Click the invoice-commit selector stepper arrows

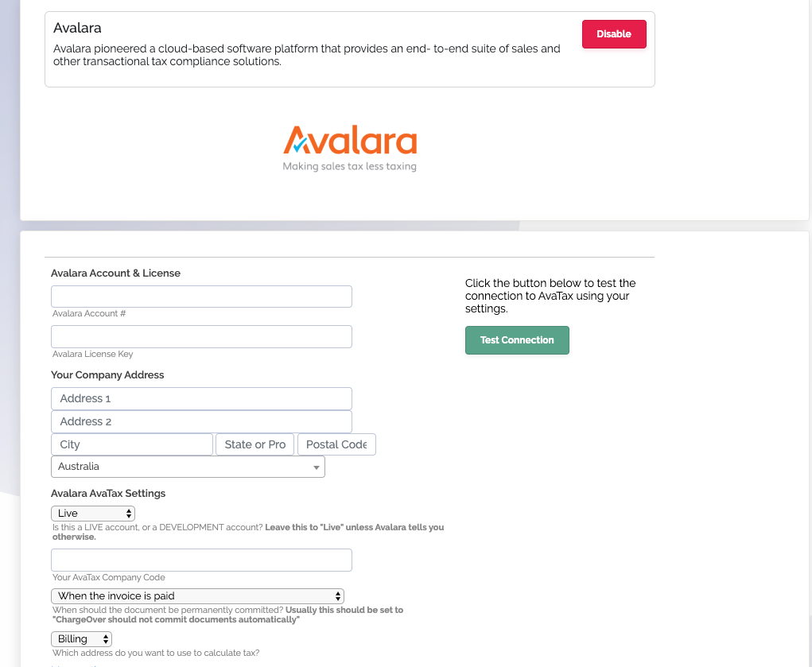tap(338, 596)
